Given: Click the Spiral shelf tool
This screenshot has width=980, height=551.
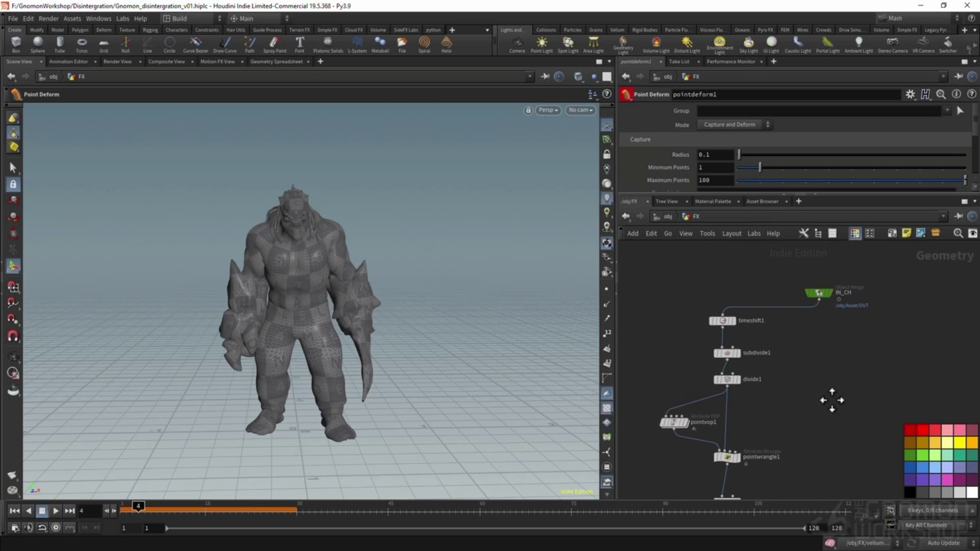Looking at the screenshot, I should [x=424, y=44].
